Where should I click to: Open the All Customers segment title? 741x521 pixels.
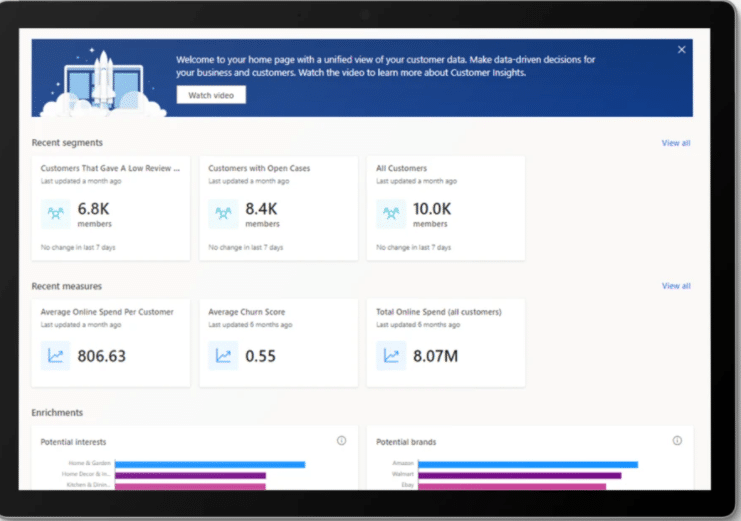(x=401, y=168)
